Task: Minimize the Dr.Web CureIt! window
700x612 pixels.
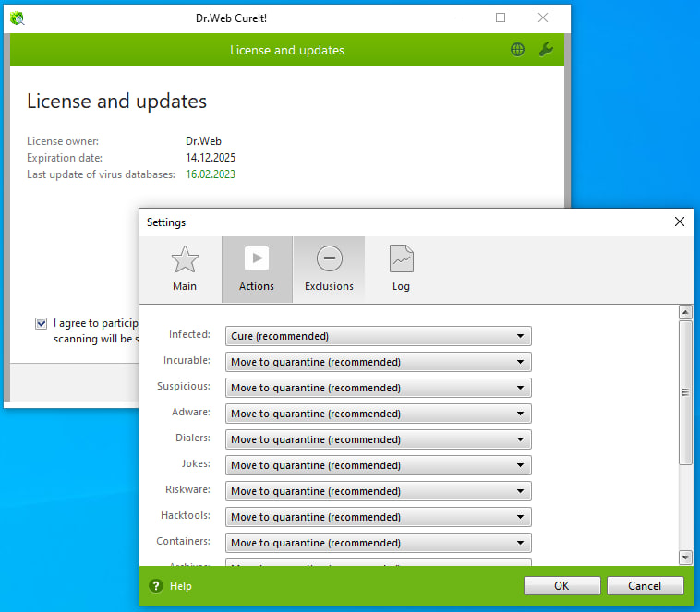Action: tap(459, 18)
